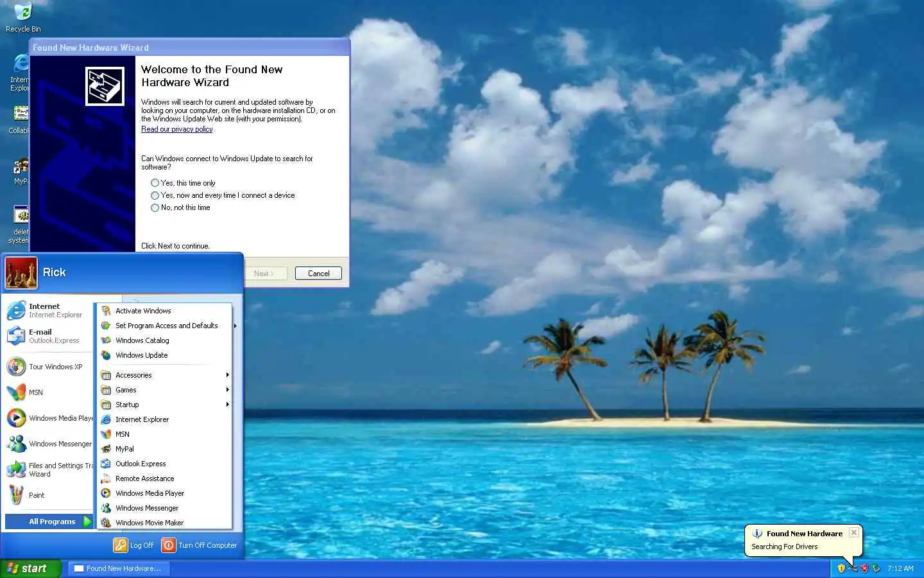924x578 pixels.
Task: Click the MyPal icon in programs list
Action: (x=106, y=449)
